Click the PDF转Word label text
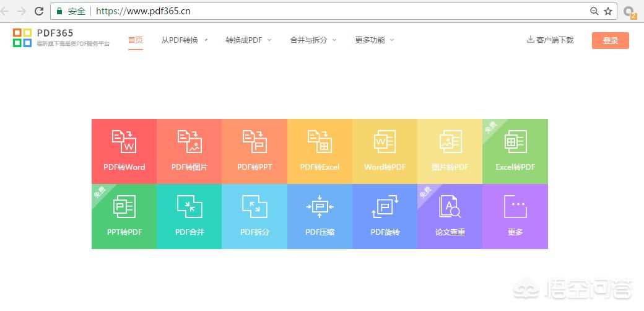This screenshot has height=311, width=644. coord(124,167)
